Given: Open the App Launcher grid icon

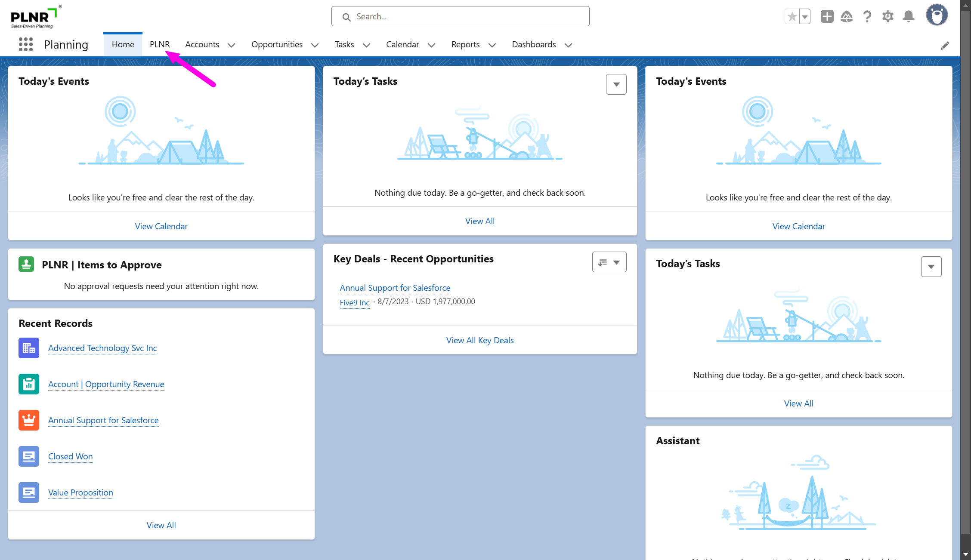Looking at the screenshot, I should click(x=26, y=44).
